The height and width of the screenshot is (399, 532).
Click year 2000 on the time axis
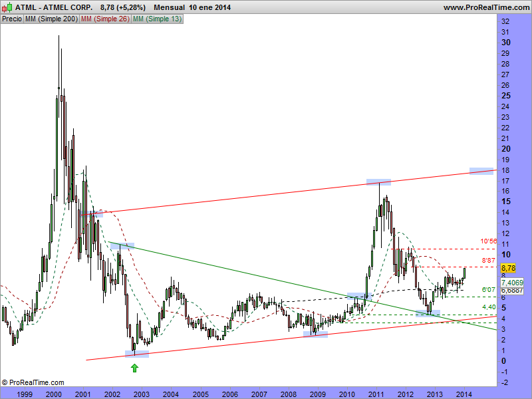54,394
